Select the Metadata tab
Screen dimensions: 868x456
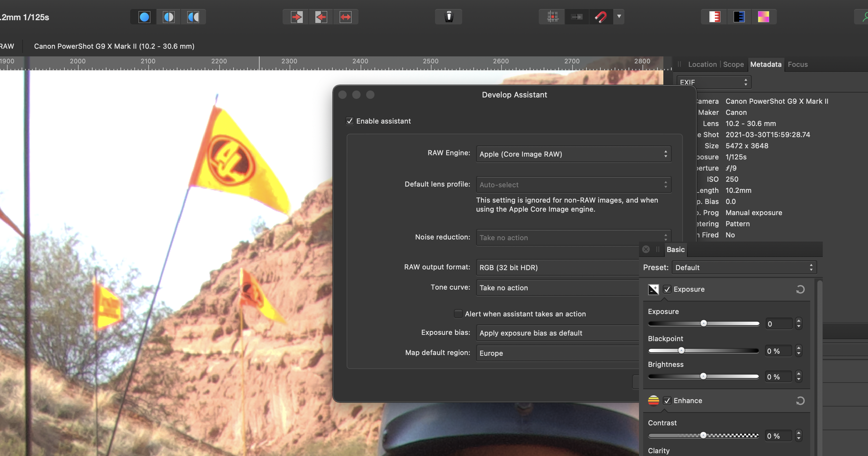pos(766,64)
